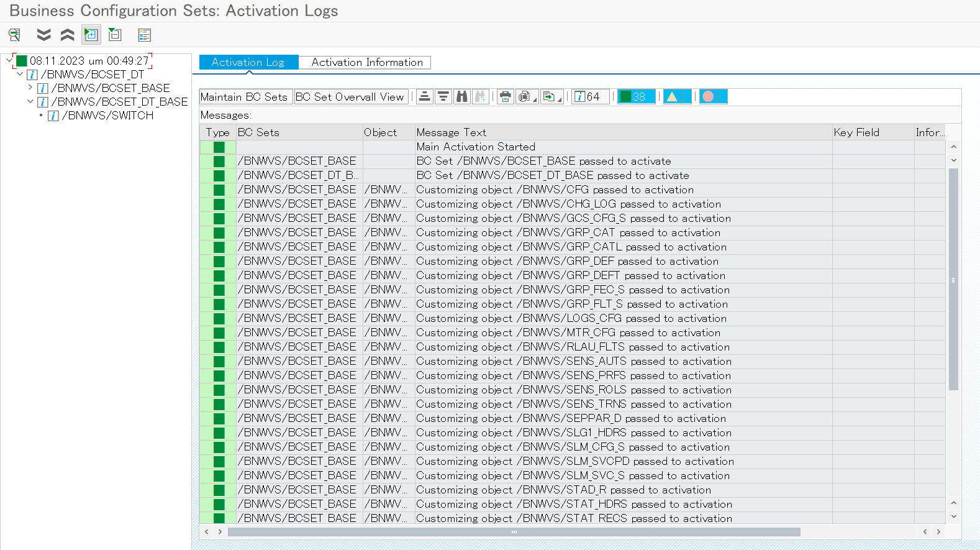Expand the /BNWVS/BCSET_BASE tree node
This screenshot has width=980, height=550.
pyautogui.click(x=30, y=88)
